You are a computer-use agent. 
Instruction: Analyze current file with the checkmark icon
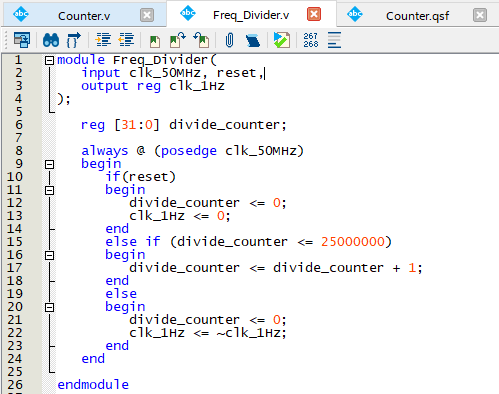[282, 40]
